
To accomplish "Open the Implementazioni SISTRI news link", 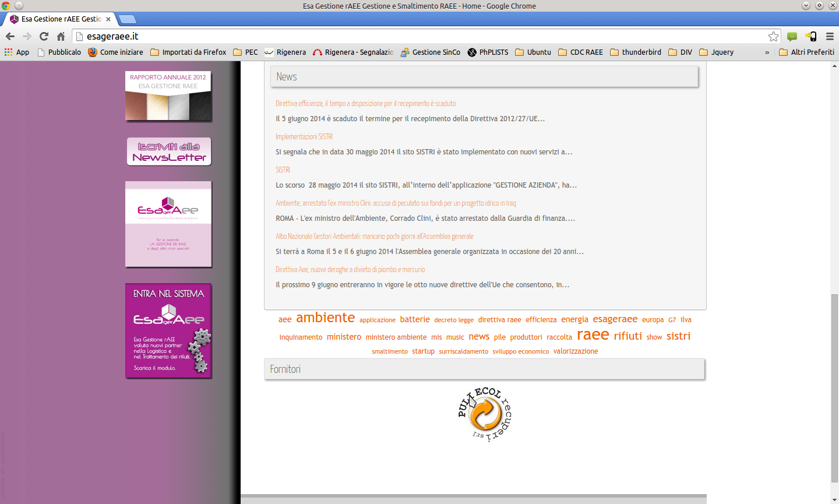I will pyautogui.click(x=304, y=136).
